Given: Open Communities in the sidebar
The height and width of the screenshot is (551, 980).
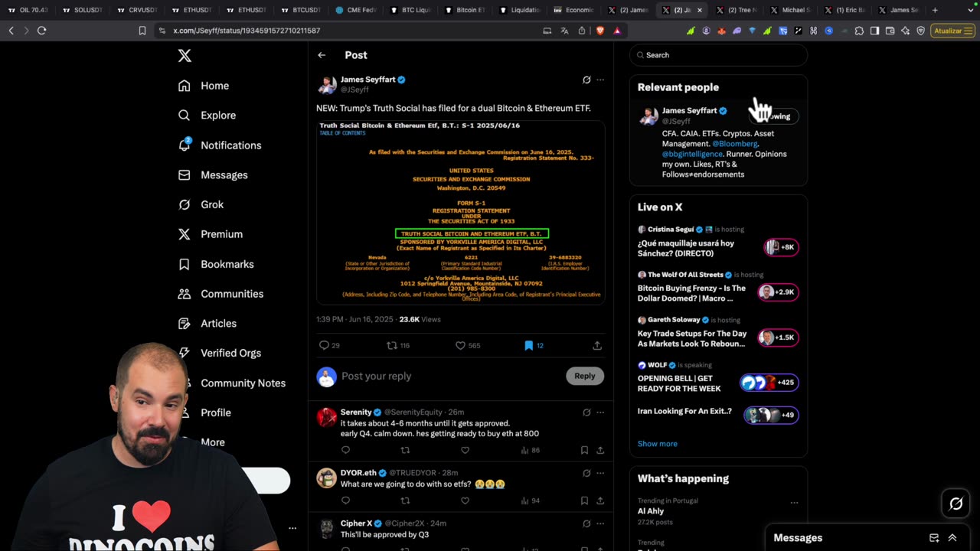Looking at the screenshot, I should pos(220,294).
